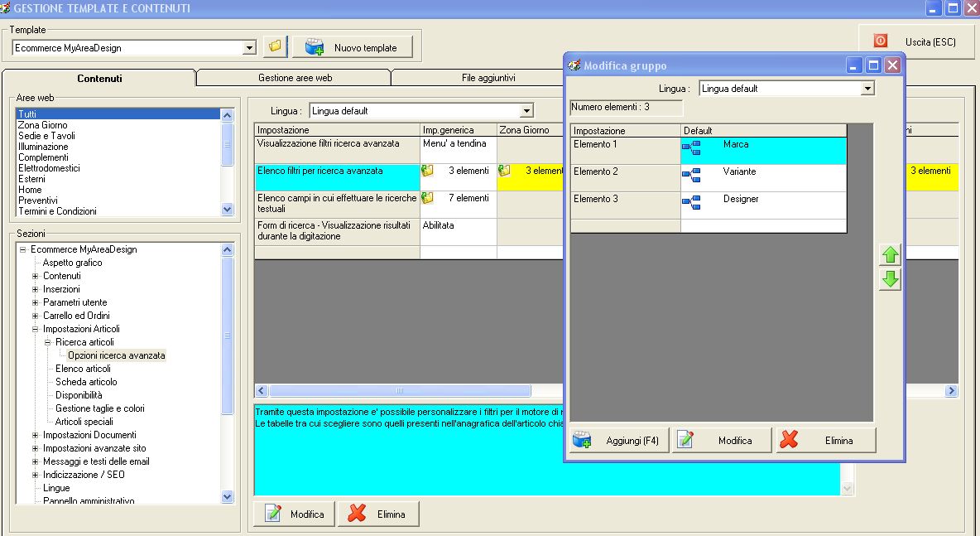
Task: Expand Impostazioni avanzate sito node
Action: coord(36,448)
